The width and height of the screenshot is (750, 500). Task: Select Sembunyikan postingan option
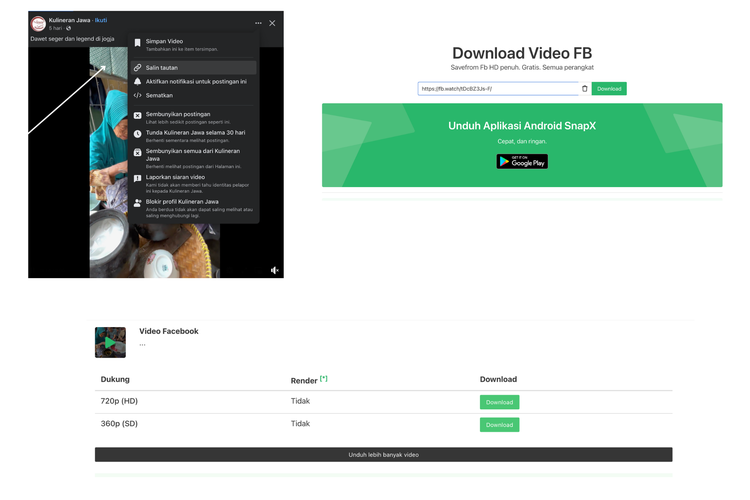178,114
